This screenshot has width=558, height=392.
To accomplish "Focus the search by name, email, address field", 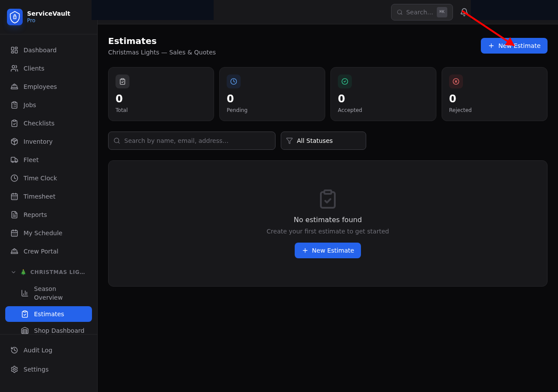I will [x=192, y=141].
